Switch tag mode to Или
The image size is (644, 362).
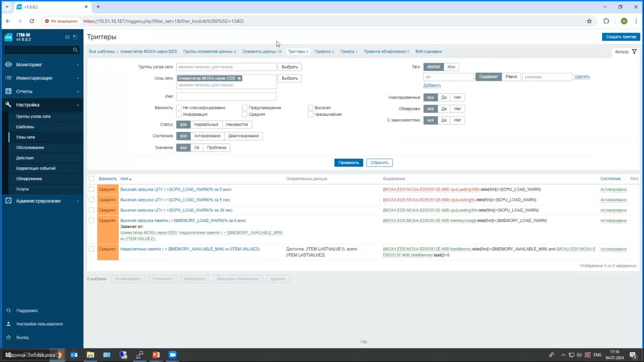click(451, 67)
